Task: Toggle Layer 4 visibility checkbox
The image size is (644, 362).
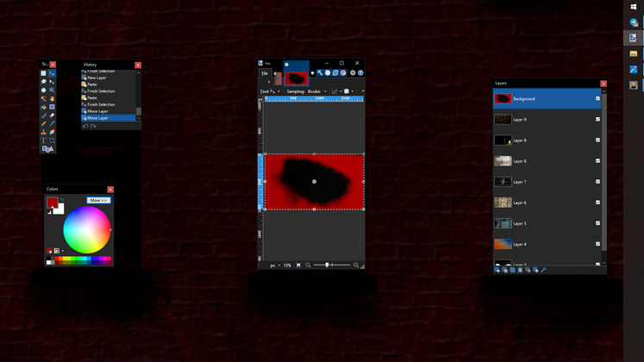Action: (x=597, y=244)
